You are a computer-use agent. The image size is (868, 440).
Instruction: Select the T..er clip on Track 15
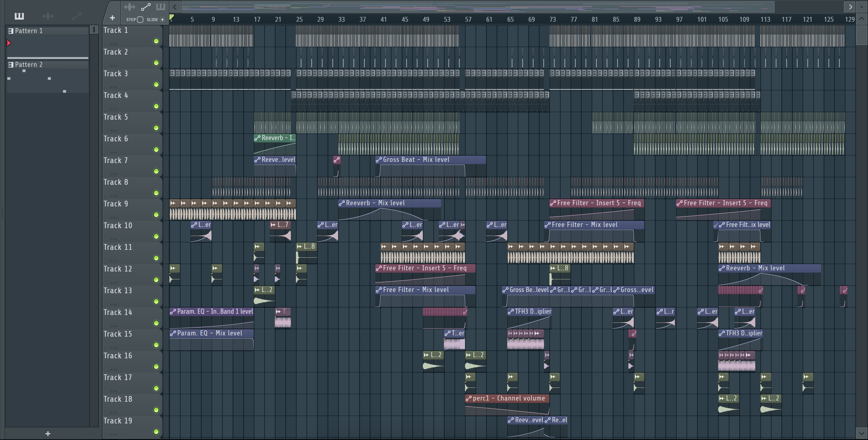point(454,340)
